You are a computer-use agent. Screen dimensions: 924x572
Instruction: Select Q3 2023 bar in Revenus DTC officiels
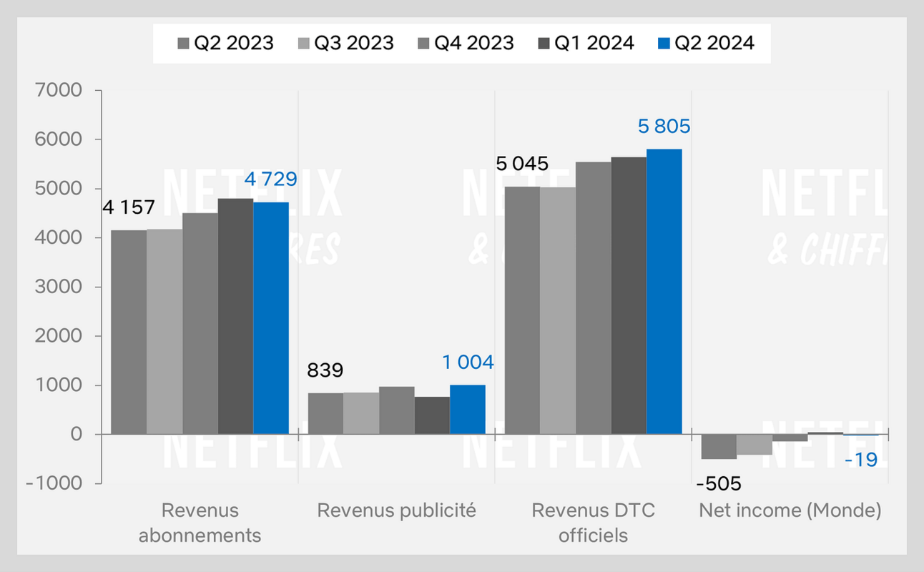558,310
